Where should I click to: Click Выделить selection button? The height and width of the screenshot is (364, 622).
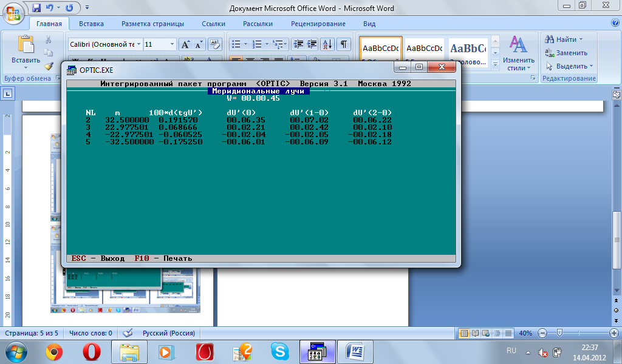click(569, 66)
